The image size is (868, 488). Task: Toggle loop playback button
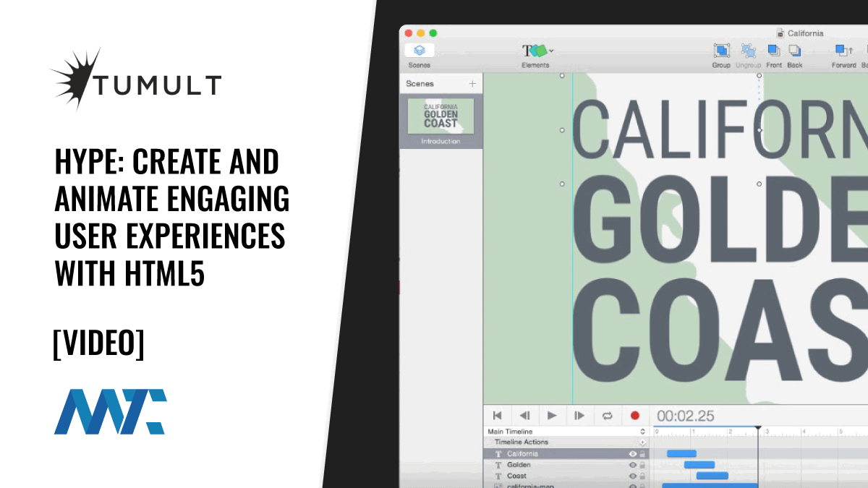[608, 415]
